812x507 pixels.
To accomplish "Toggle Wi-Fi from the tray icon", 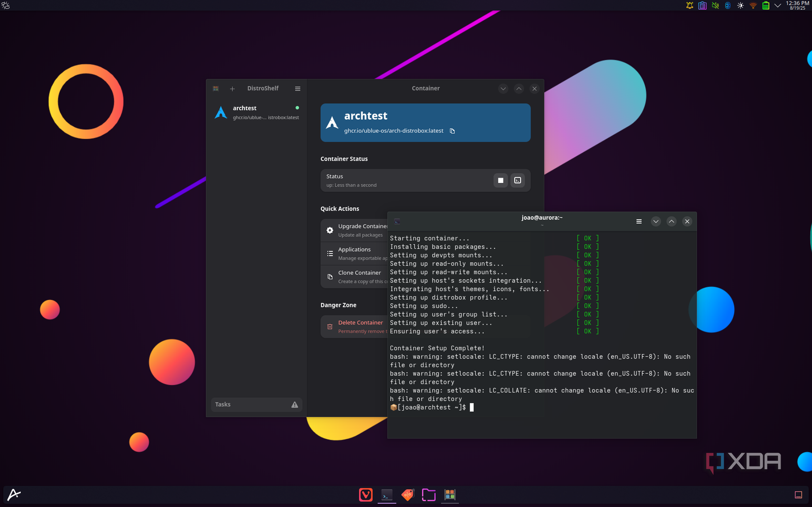I will 753,5.
